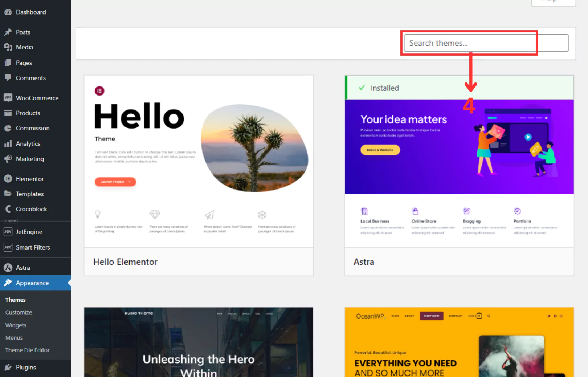This screenshot has height=377, width=588.
Task: Click the Astra theme name label
Action: [364, 262]
